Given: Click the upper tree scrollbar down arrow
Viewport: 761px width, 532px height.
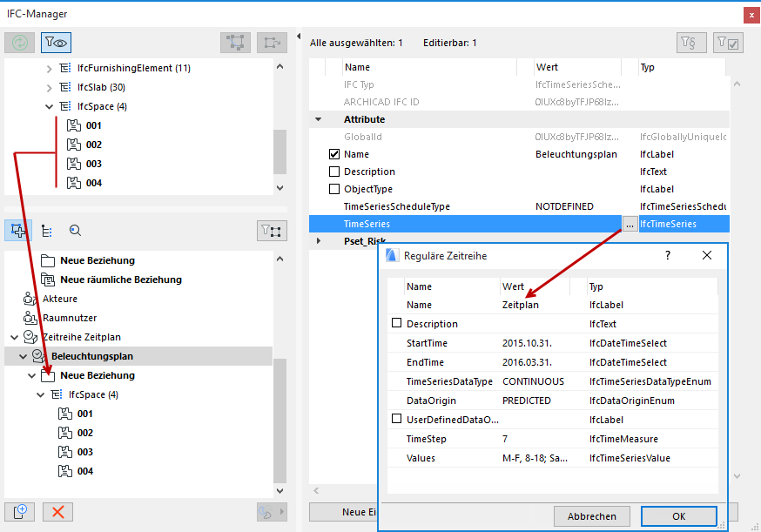Looking at the screenshot, I should (280, 188).
